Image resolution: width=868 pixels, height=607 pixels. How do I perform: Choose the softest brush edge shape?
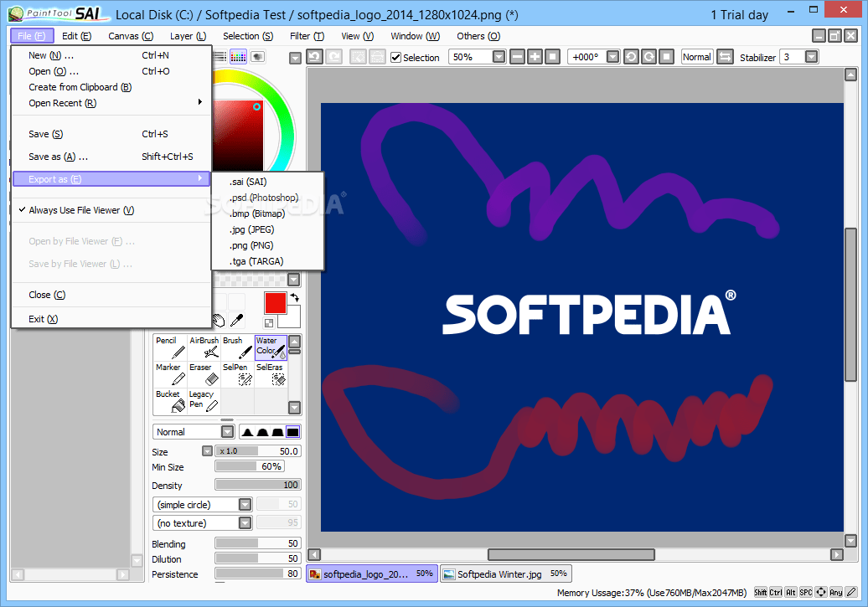[x=247, y=432]
